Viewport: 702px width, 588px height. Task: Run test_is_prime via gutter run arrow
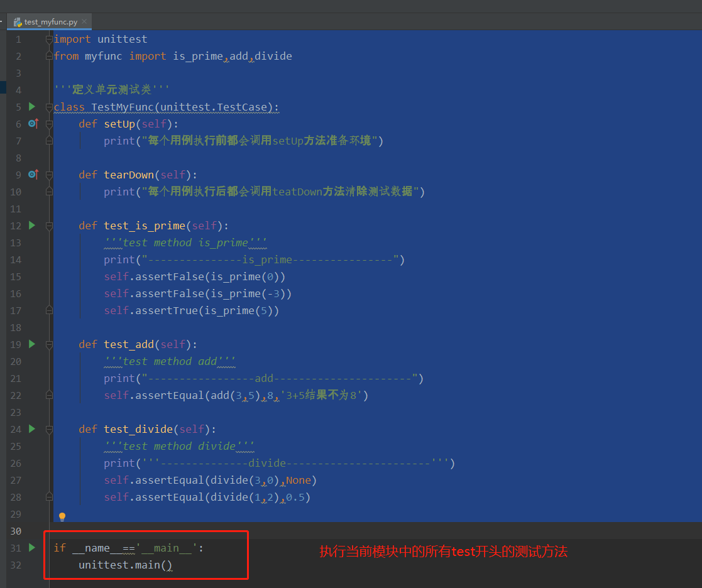32,225
